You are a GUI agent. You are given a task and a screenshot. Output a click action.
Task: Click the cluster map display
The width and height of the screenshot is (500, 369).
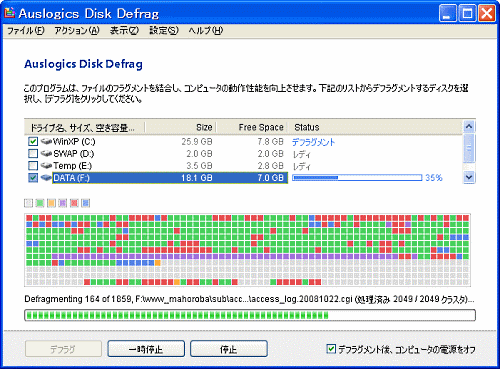(x=248, y=250)
